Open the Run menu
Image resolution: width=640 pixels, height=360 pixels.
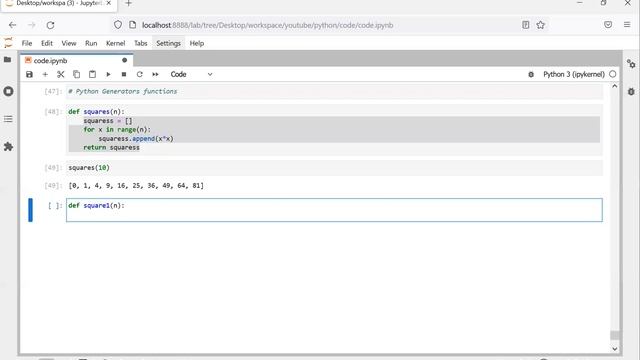coord(91,43)
